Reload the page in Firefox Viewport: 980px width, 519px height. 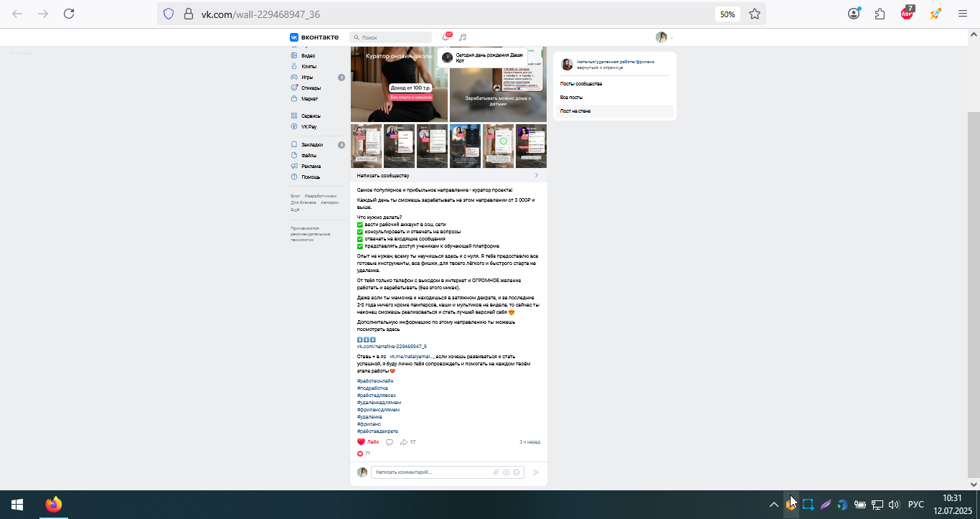pos(69,14)
